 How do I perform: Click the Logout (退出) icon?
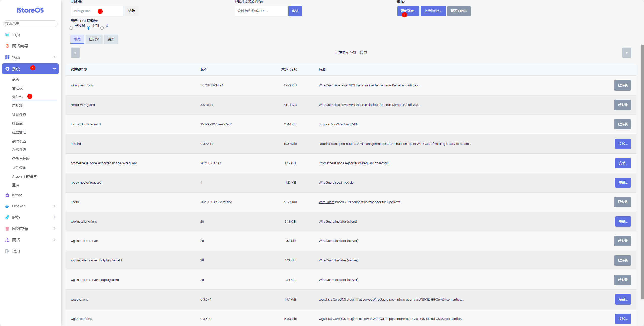tap(7, 251)
